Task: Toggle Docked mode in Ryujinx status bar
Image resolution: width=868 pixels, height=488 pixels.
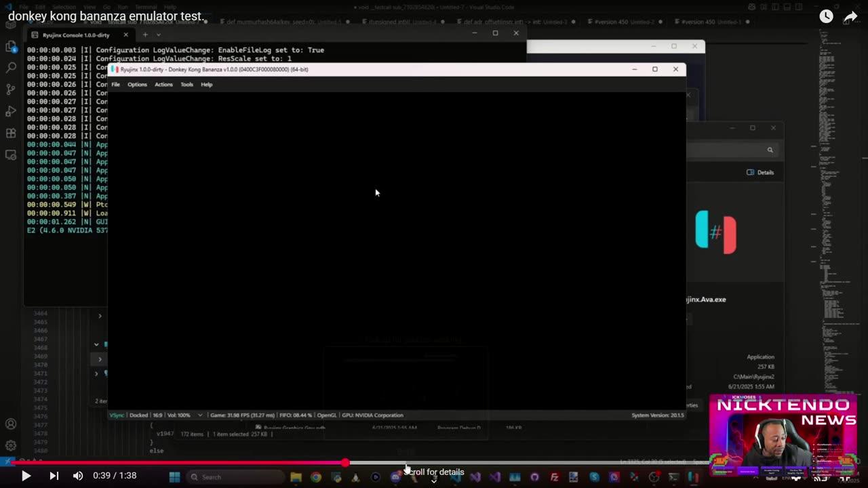Action: [138, 415]
